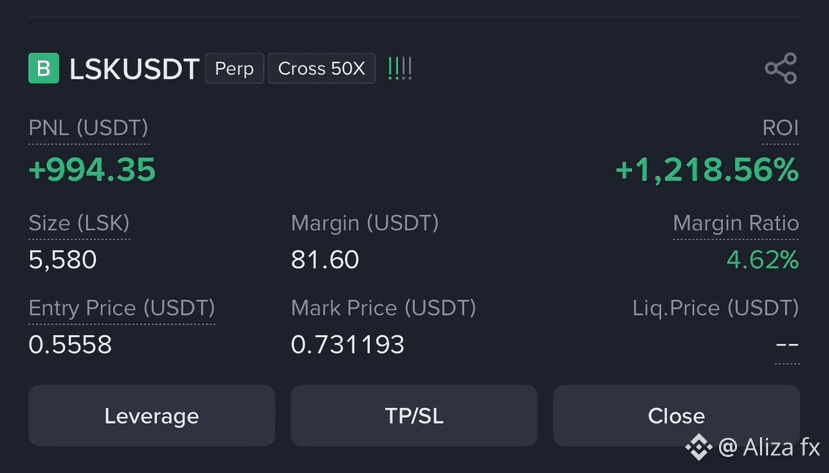Tap the green B buy-side badge
The image size is (829, 473).
(x=43, y=68)
